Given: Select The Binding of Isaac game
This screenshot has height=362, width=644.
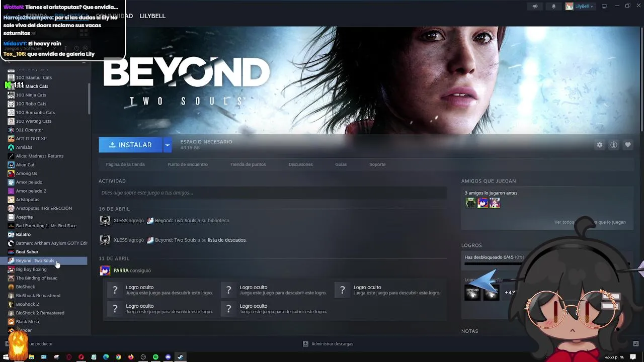Looking at the screenshot, I should pyautogui.click(x=36, y=278).
